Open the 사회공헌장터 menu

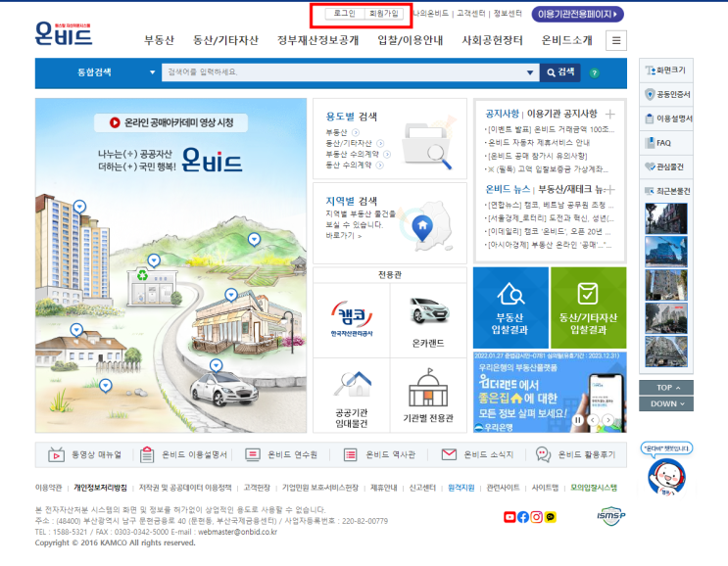point(492,40)
